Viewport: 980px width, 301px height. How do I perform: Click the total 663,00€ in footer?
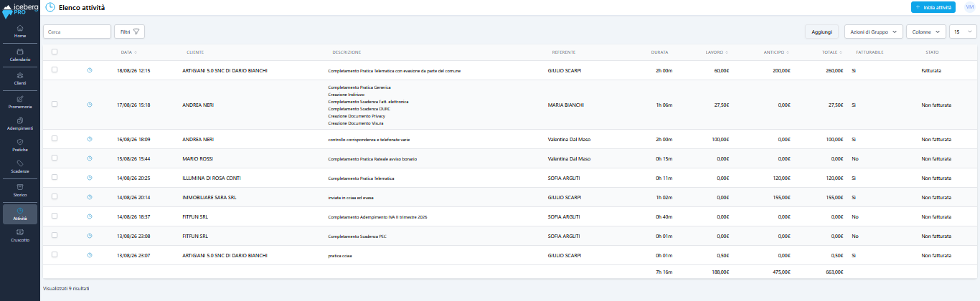click(x=833, y=272)
